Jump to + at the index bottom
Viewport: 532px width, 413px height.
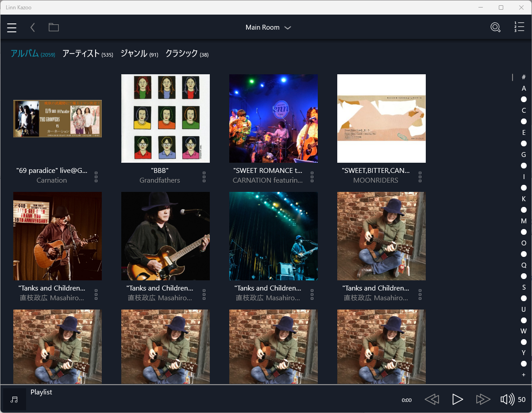tap(524, 375)
